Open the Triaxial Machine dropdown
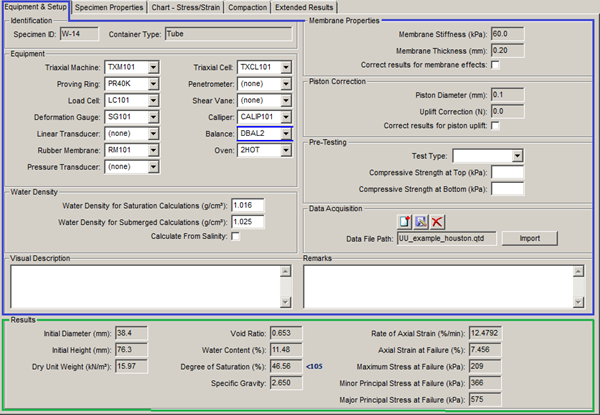The height and width of the screenshot is (415, 600). (x=153, y=68)
